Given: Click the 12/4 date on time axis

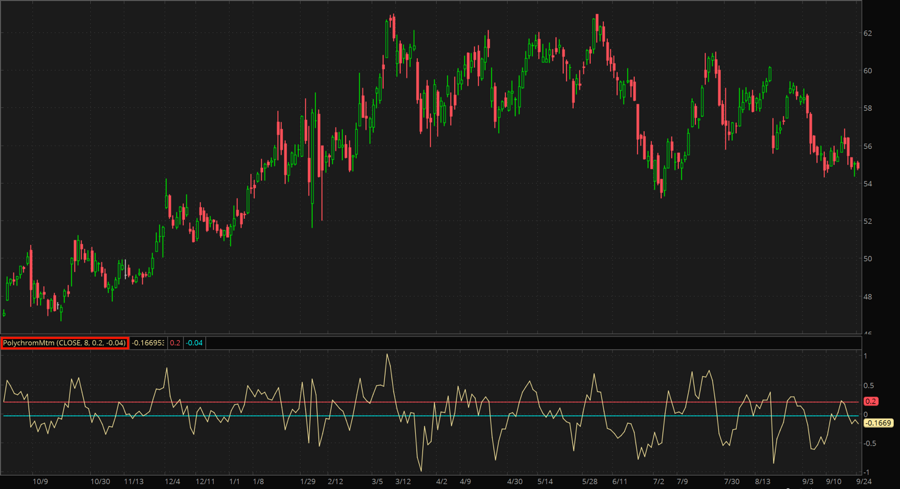Looking at the screenshot, I should [172, 481].
